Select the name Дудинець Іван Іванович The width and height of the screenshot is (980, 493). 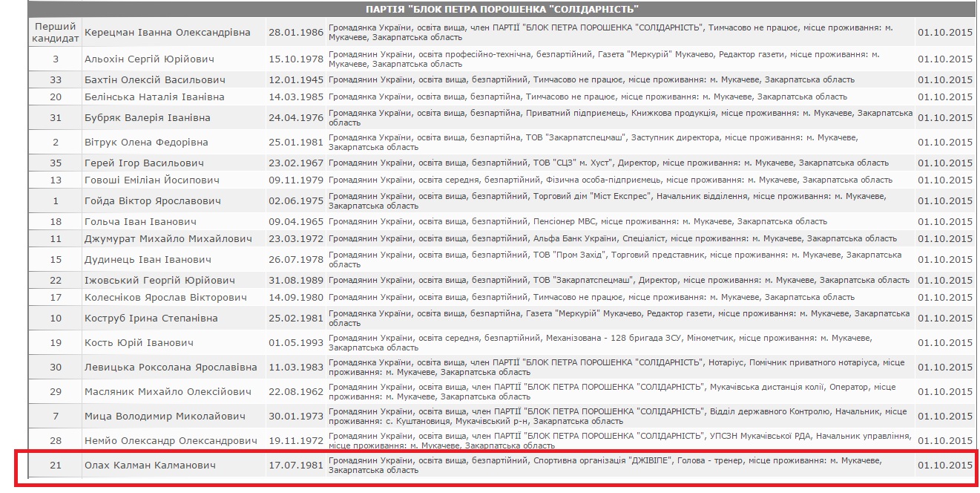148,259
